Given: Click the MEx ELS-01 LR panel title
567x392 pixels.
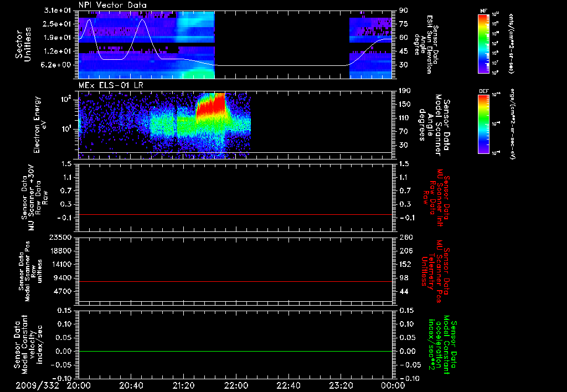Looking at the screenshot, I should (111, 85).
